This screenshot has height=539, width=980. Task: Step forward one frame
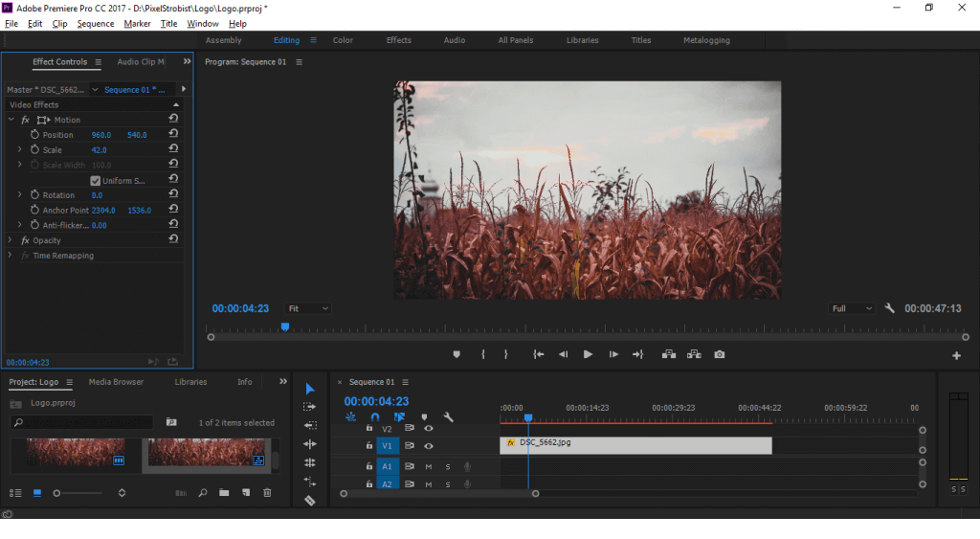(613, 354)
